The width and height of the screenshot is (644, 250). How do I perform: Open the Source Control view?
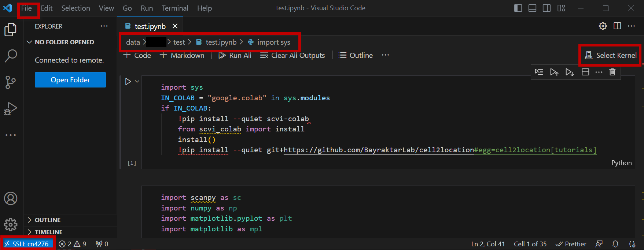(x=11, y=82)
